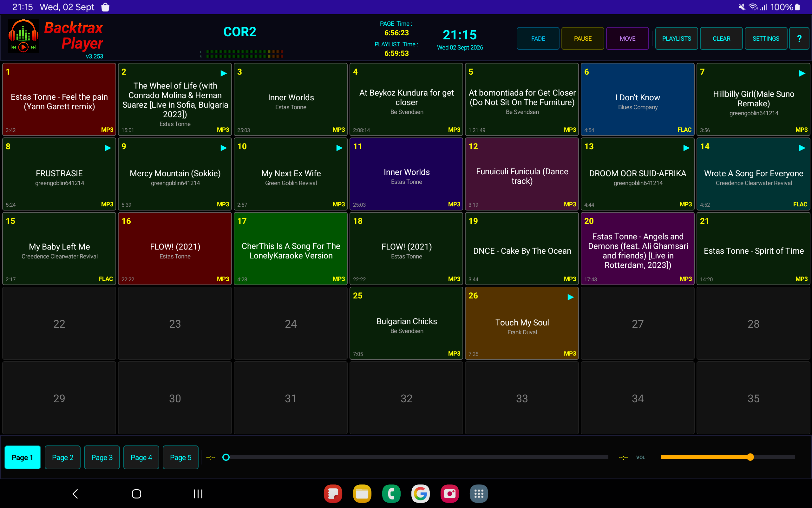Switch to Page 2 tab
Screen dimensions: 812x508
(62, 457)
